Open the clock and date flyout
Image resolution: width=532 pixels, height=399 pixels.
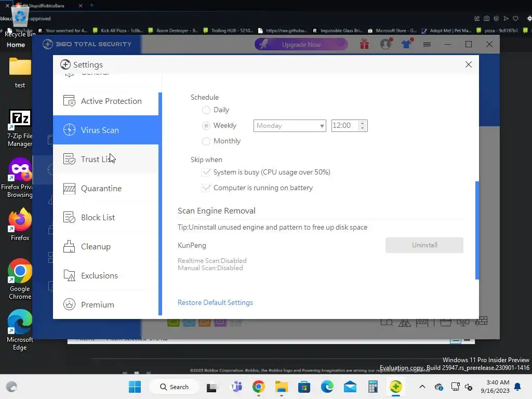click(495, 387)
